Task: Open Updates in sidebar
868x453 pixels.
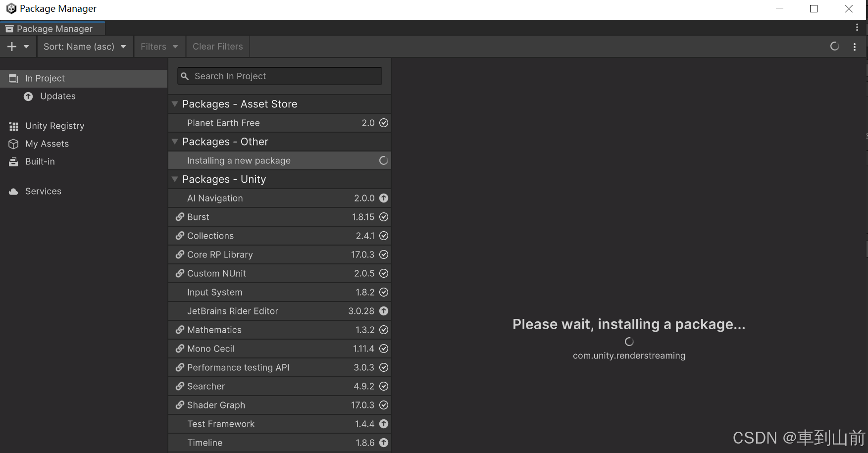Action: 84,96
